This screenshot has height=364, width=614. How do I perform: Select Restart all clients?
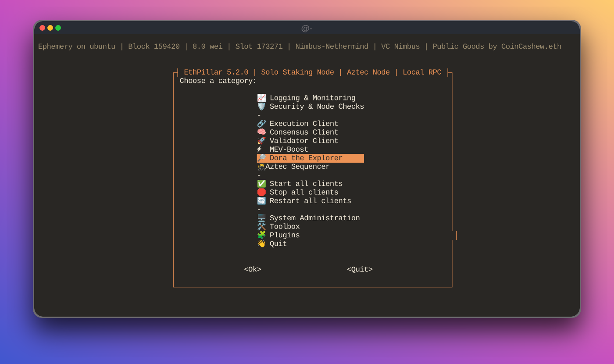(x=311, y=201)
